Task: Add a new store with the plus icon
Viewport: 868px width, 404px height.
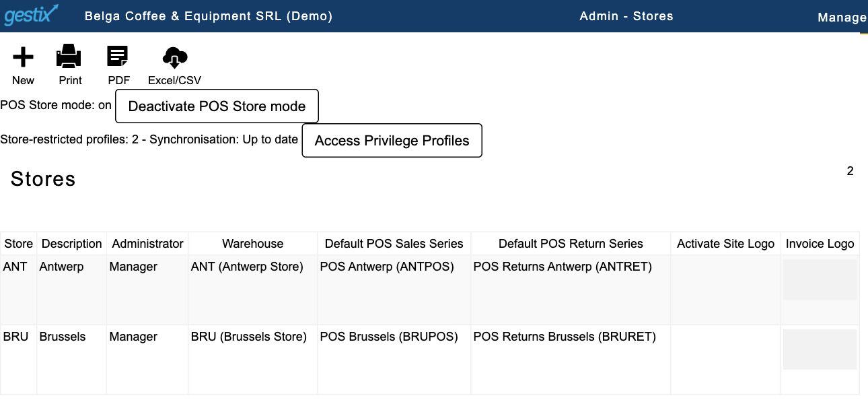Action: point(23,57)
